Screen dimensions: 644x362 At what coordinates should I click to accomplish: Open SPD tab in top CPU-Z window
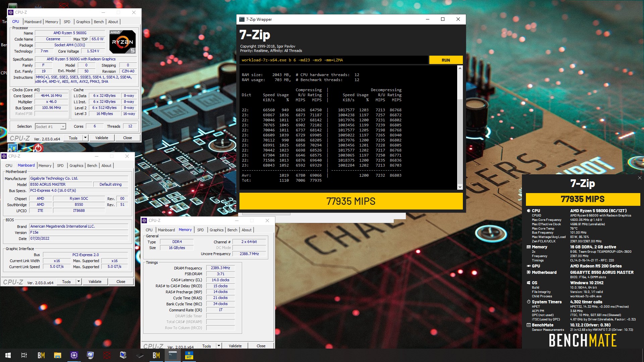click(x=67, y=22)
